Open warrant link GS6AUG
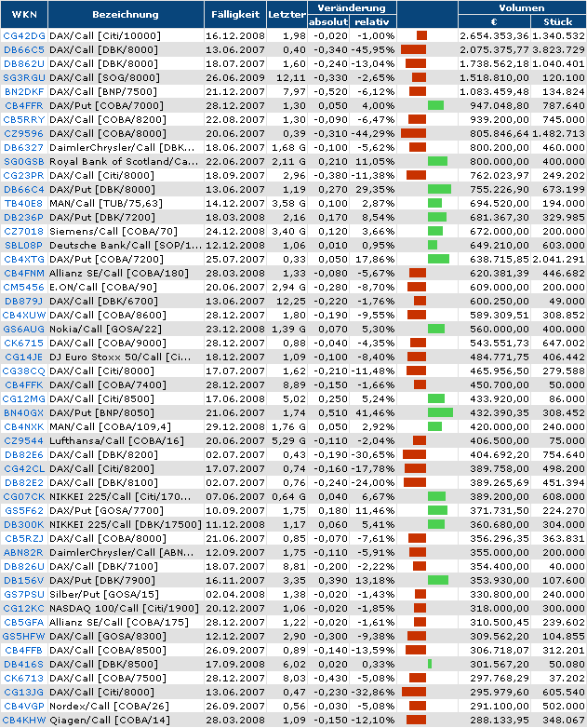This screenshot has width=587, height=728. click(24, 330)
